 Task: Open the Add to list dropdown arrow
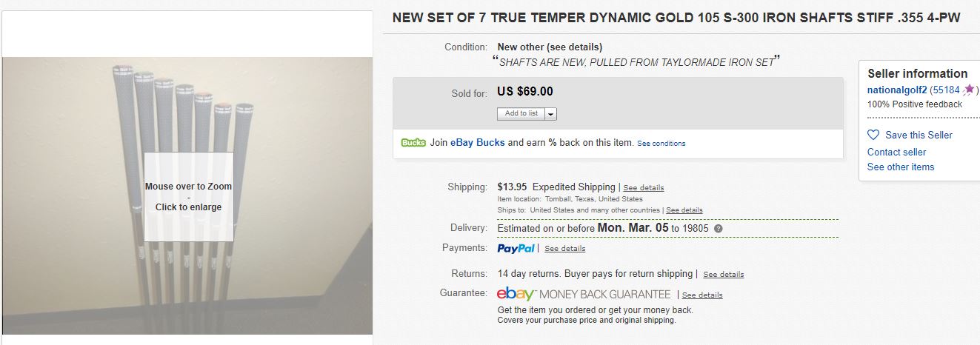(x=551, y=114)
